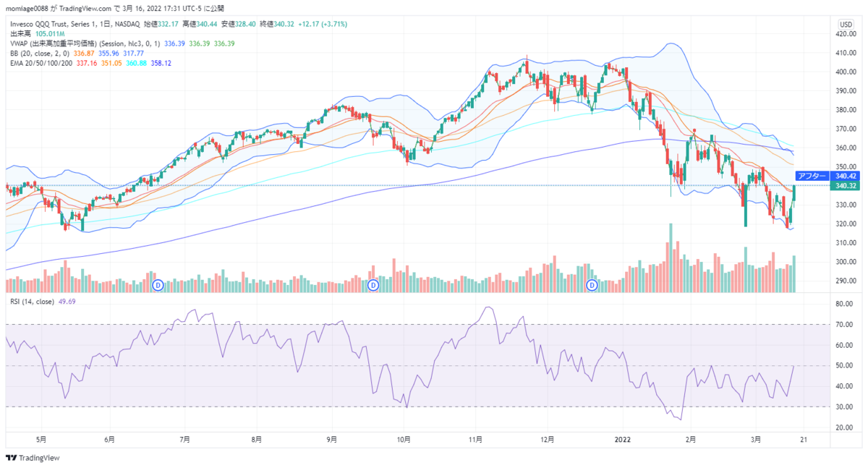Screen dimensions: 868x468
Task: Click the 9月 time axis label
Action: coord(331,439)
